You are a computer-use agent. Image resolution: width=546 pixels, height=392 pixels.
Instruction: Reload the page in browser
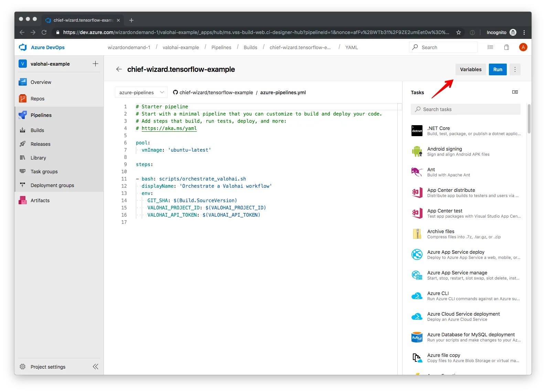click(44, 32)
